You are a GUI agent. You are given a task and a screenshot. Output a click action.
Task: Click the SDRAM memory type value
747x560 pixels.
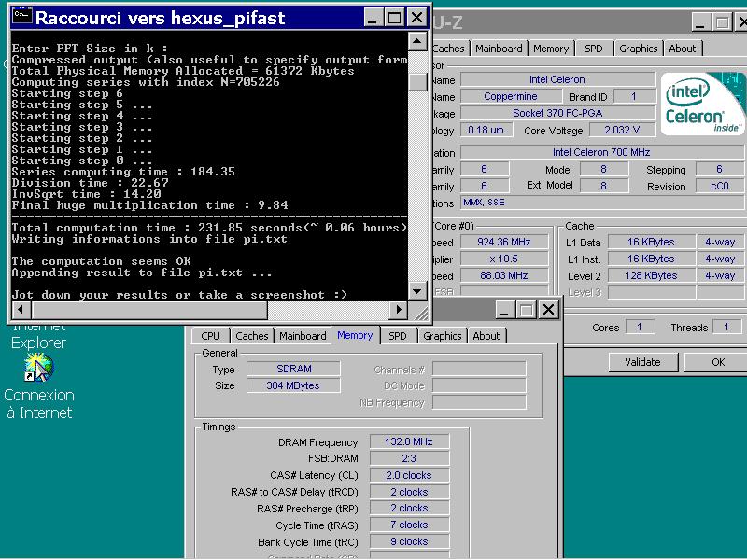(293, 369)
